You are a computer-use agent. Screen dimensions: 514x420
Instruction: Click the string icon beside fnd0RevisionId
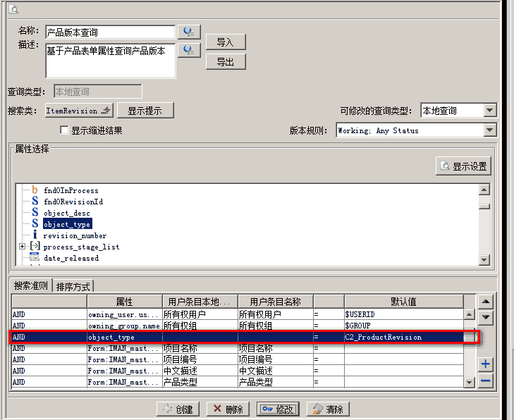[35, 201]
